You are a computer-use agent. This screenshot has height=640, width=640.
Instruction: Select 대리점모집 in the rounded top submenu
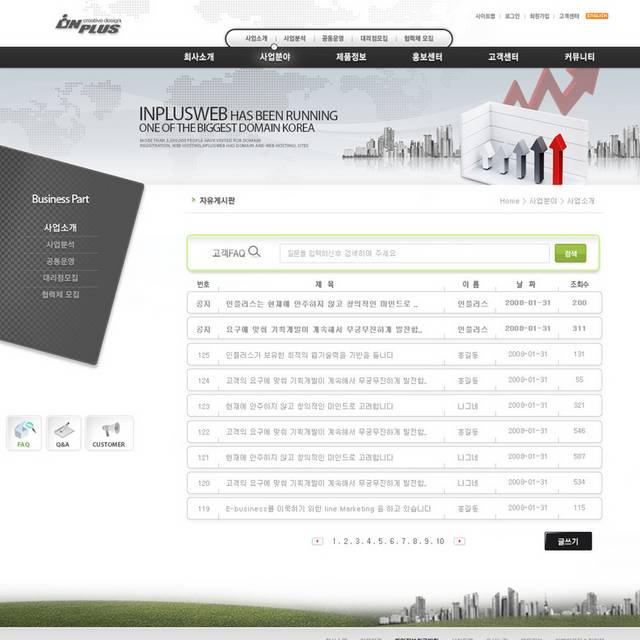[374, 38]
